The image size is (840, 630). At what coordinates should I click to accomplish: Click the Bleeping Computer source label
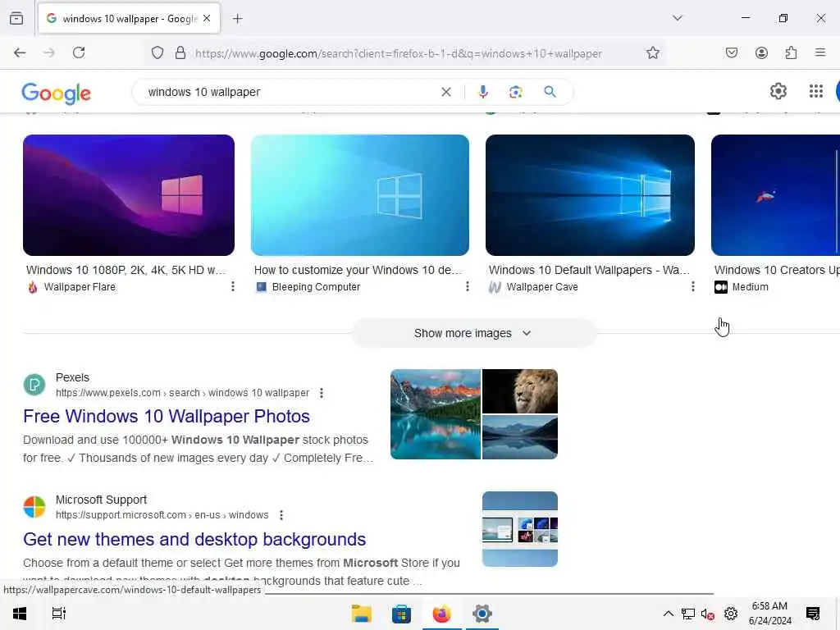(316, 287)
